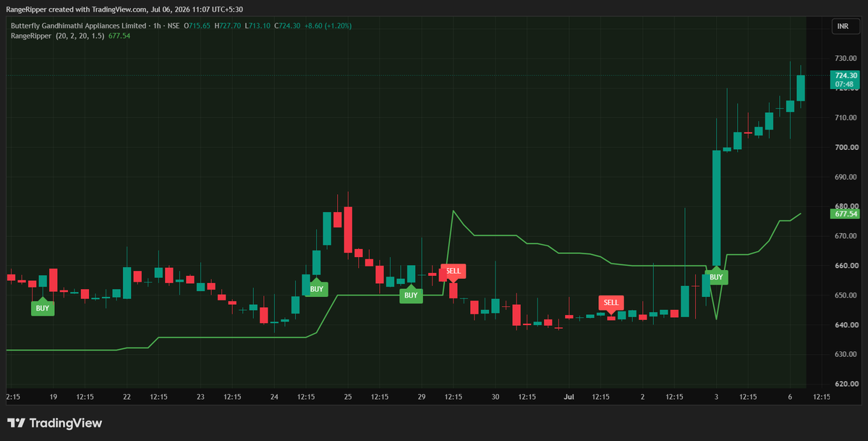Click the leftmost BUY marker near date 19

tap(42, 308)
